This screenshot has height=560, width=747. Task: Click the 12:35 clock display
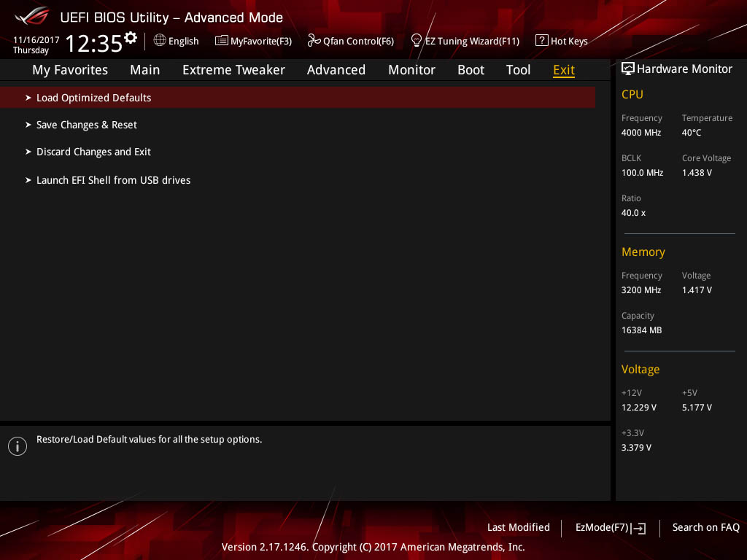pyautogui.click(x=94, y=44)
